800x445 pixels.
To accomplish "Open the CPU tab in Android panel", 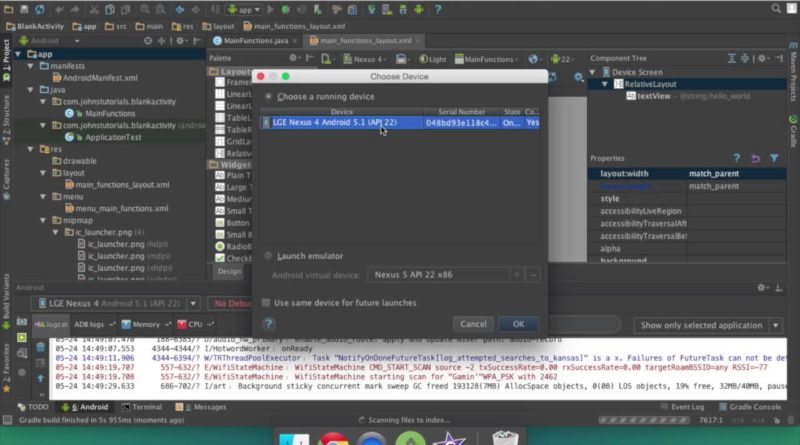I will [195, 325].
